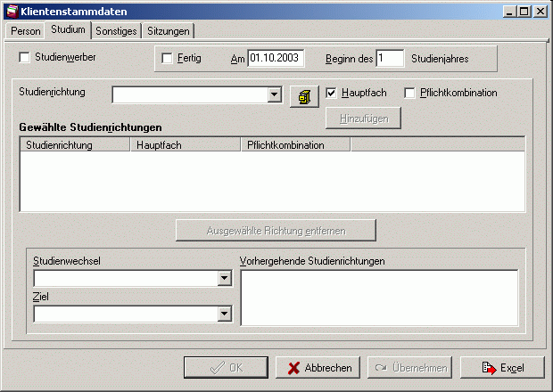Click Ausgewählte Richtung entfernen button
This screenshot has width=553, height=392.
tap(276, 231)
